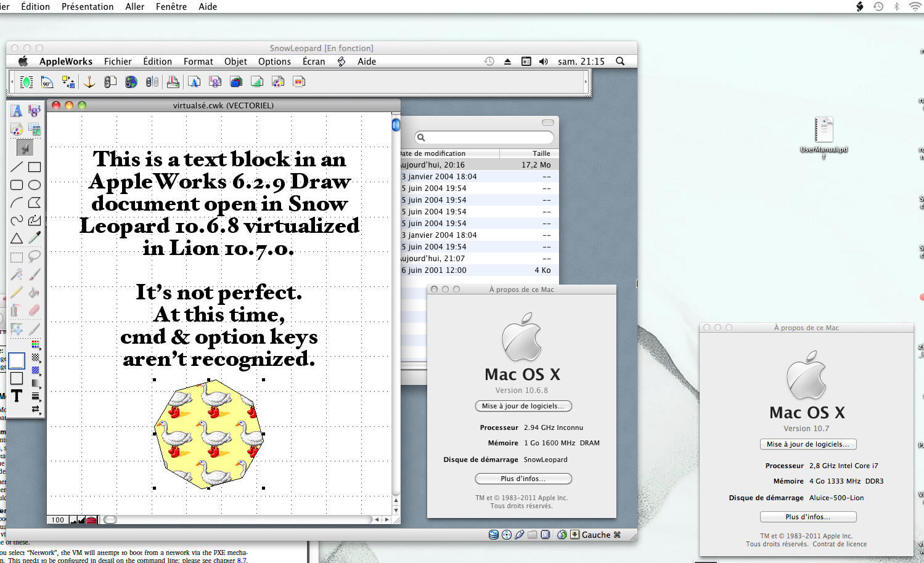
Task: Click Mise à jour de logiciels in 10.7 window
Action: pyautogui.click(x=808, y=444)
